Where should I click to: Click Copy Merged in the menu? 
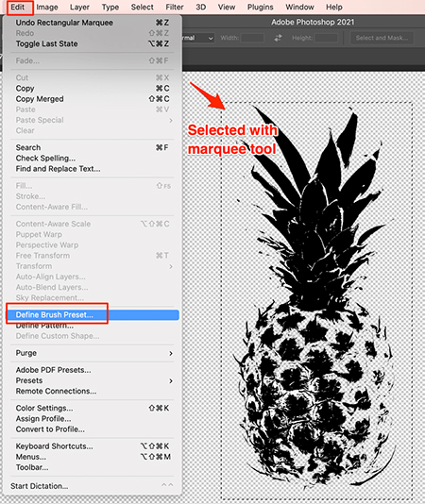93,99
